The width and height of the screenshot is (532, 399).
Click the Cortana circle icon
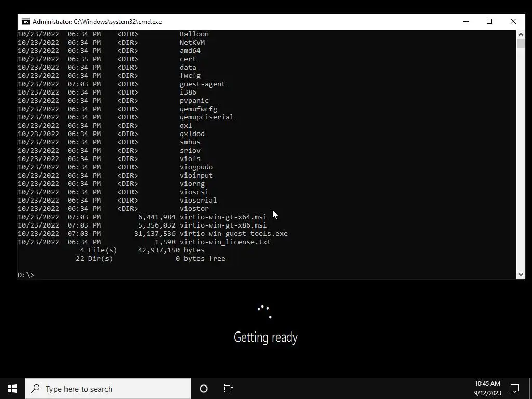204,389
